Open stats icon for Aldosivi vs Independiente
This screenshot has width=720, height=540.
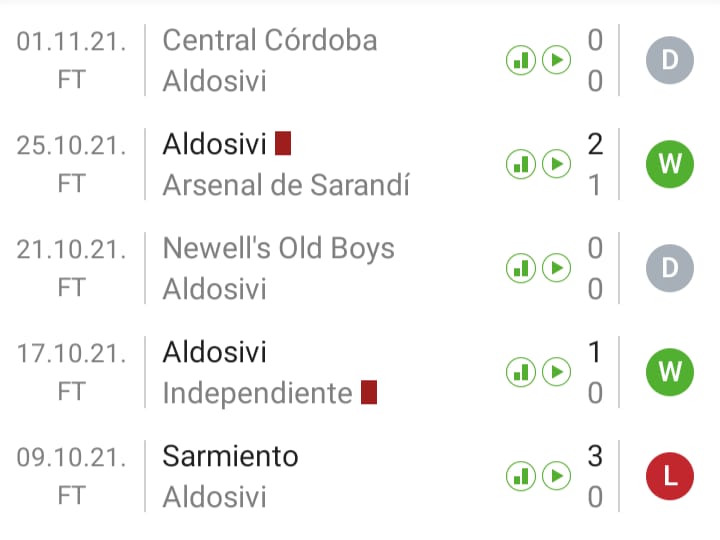click(x=520, y=372)
